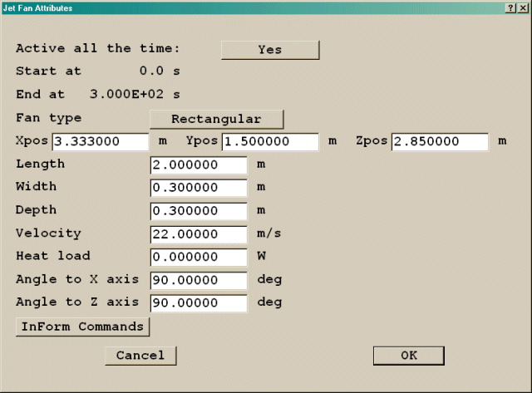Click the Length value field
The width and height of the screenshot is (532, 393).
tap(199, 165)
